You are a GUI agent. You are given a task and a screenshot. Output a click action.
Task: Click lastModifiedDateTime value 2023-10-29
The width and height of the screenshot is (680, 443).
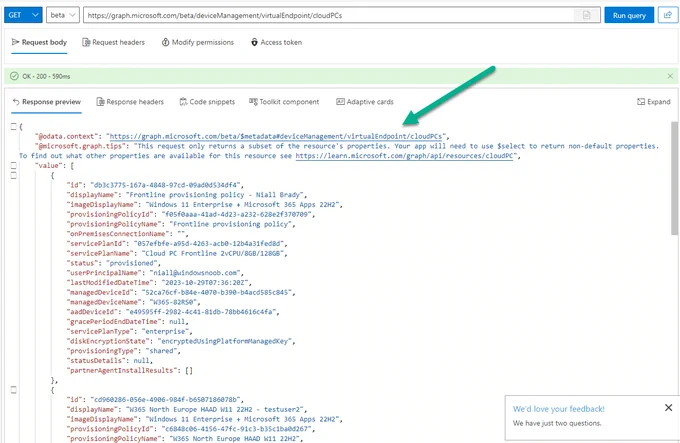[204, 283]
